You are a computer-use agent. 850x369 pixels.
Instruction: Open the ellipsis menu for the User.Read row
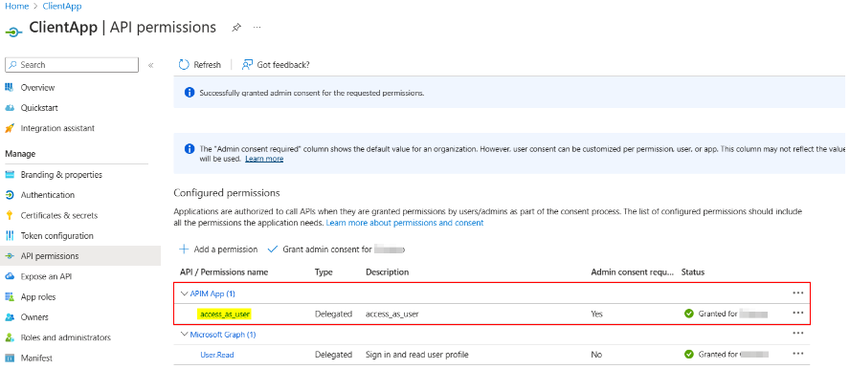coord(797,354)
